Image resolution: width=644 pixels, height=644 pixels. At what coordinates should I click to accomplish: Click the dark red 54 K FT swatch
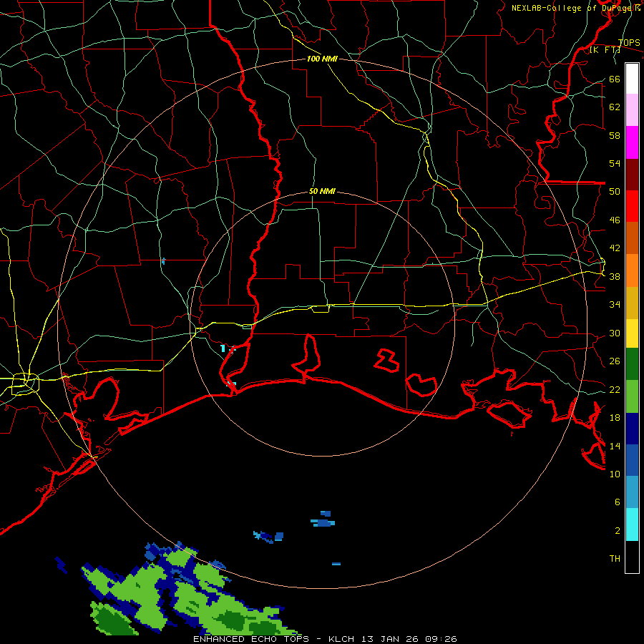632,175
